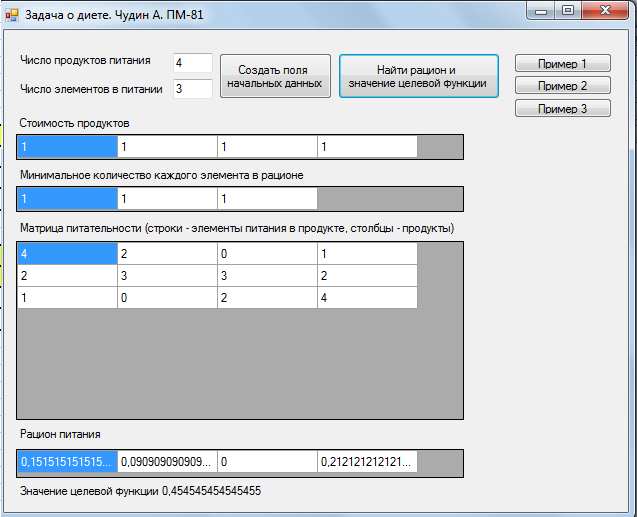Select second cell of the Стоимость продуктов row

pos(167,147)
